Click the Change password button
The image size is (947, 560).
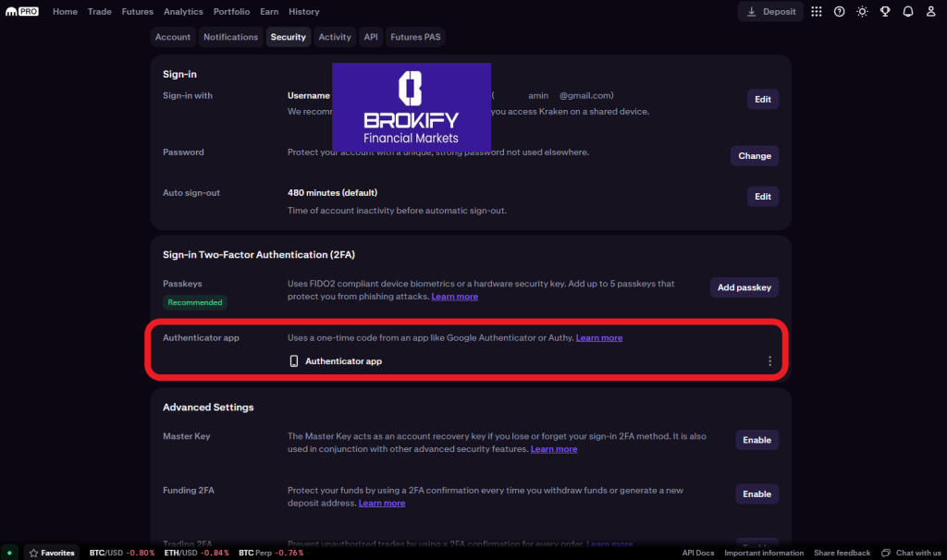pos(755,156)
